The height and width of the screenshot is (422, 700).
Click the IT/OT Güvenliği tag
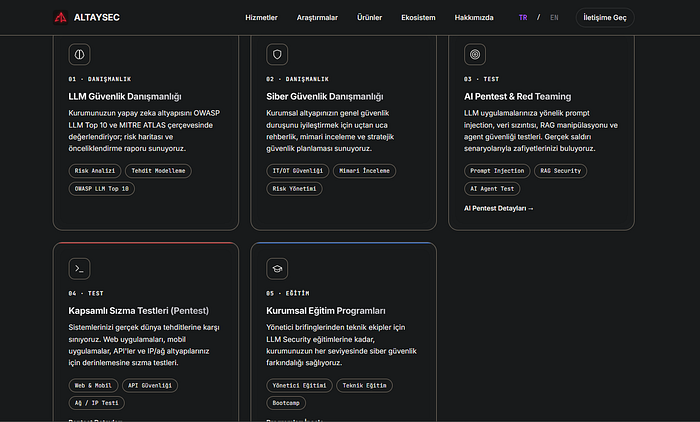297,171
